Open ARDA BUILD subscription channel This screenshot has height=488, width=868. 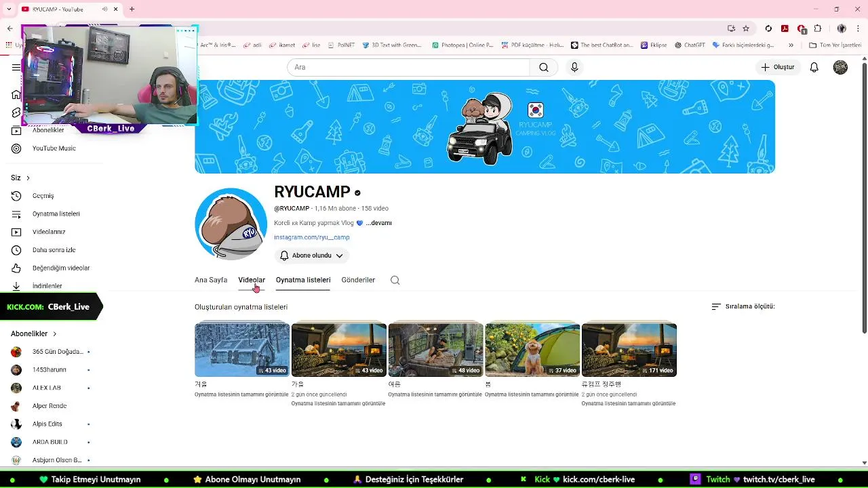pos(51,443)
